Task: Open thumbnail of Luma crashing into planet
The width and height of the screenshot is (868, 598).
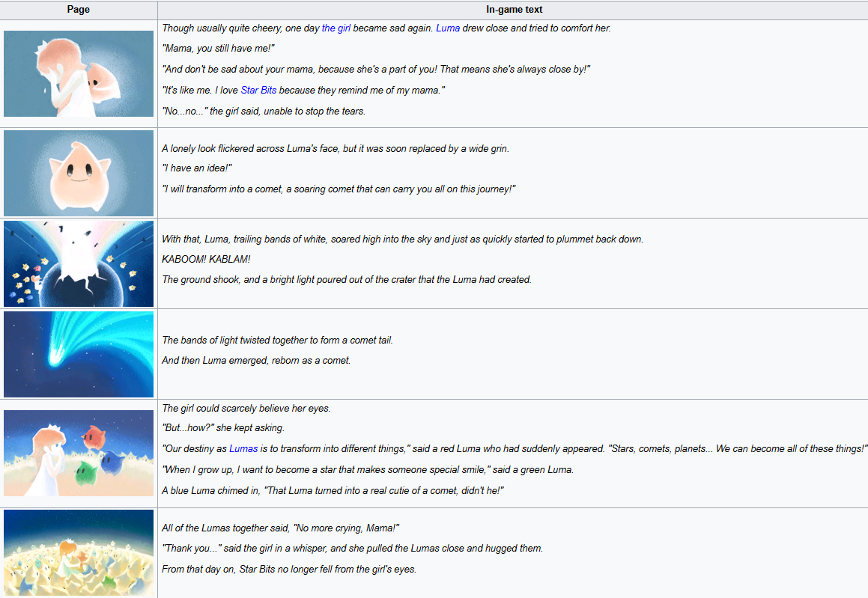Action: click(79, 264)
